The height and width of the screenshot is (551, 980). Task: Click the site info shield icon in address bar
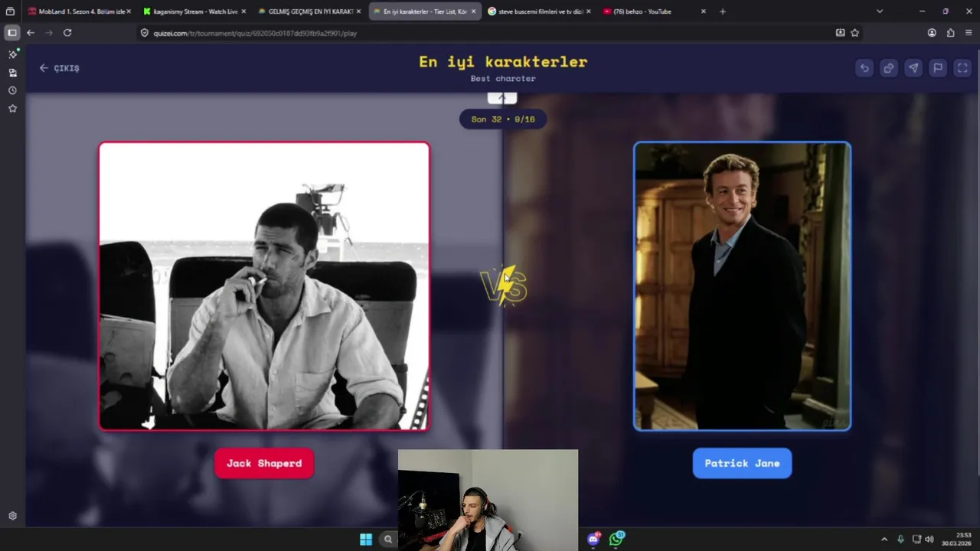coord(144,33)
